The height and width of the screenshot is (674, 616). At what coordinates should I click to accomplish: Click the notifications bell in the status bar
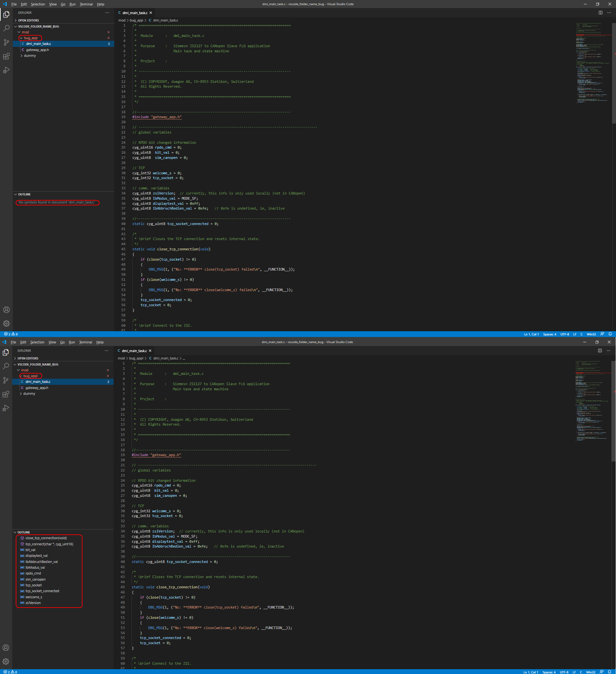610,334
